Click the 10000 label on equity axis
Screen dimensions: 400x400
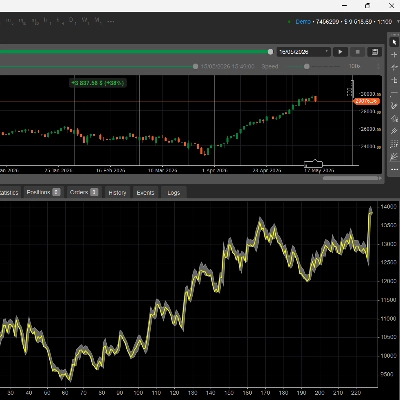pyautogui.click(x=389, y=356)
